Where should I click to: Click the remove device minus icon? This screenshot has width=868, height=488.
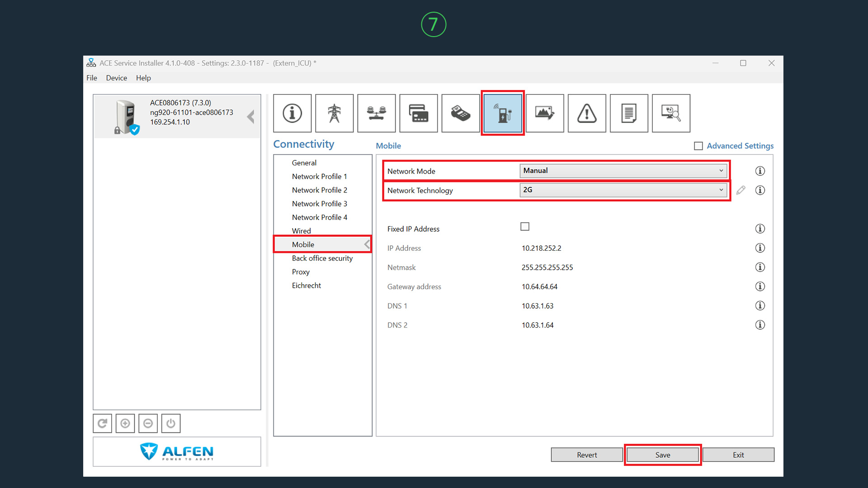click(x=148, y=423)
